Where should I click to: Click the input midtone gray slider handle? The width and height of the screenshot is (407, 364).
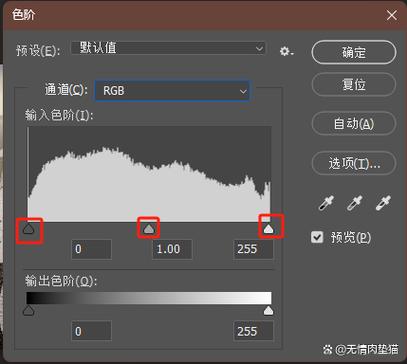point(149,229)
